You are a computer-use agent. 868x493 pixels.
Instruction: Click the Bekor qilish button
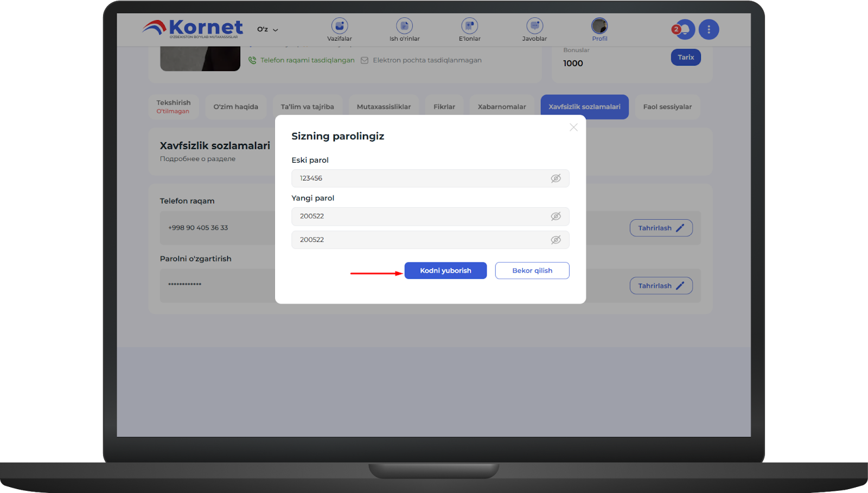point(532,271)
